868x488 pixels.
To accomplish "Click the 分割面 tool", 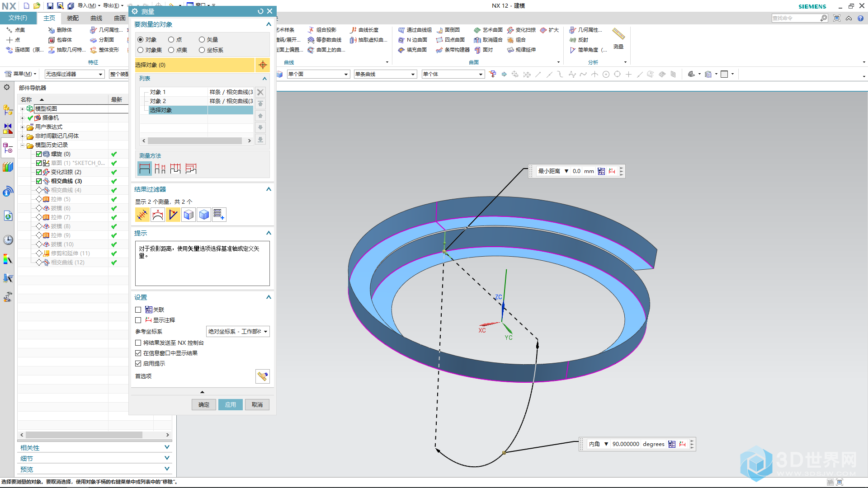I will pyautogui.click(x=102, y=40).
